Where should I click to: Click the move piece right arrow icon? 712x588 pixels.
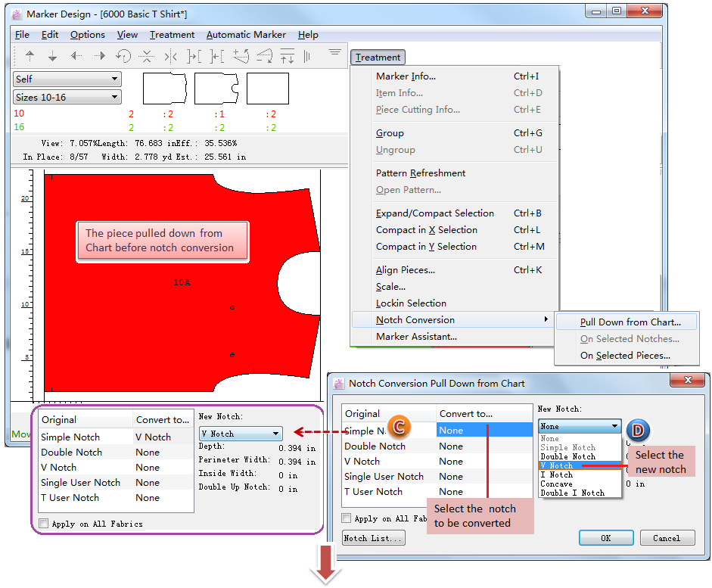[99, 56]
